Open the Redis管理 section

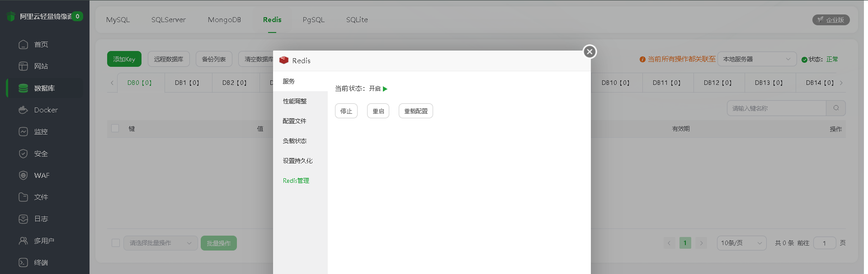[x=300, y=181]
